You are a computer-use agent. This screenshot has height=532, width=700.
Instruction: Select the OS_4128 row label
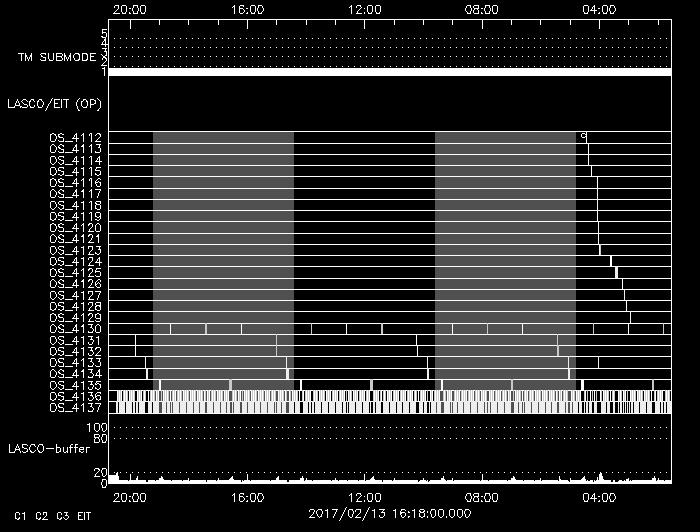coord(75,307)
